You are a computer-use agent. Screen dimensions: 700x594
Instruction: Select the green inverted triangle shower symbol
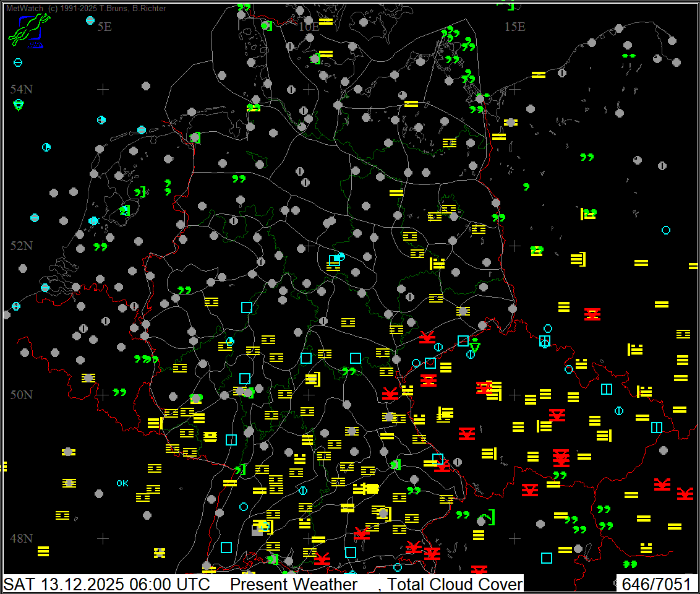(x=476, y=346)
